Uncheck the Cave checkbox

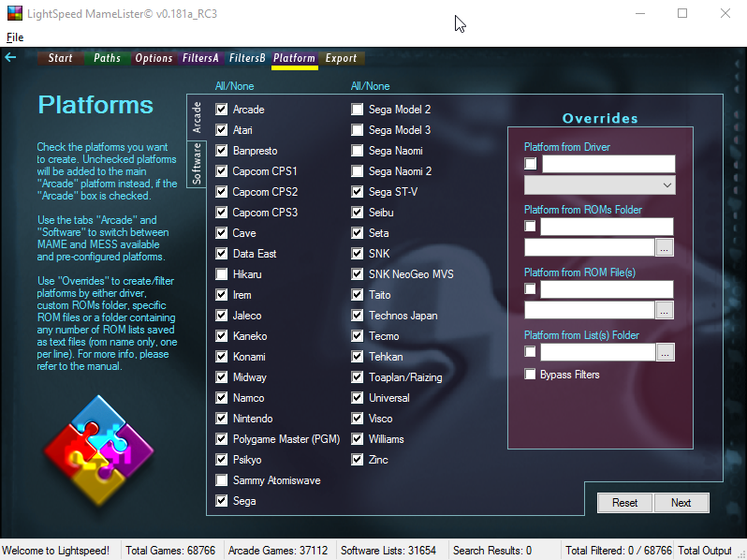[x=222, y=232]
